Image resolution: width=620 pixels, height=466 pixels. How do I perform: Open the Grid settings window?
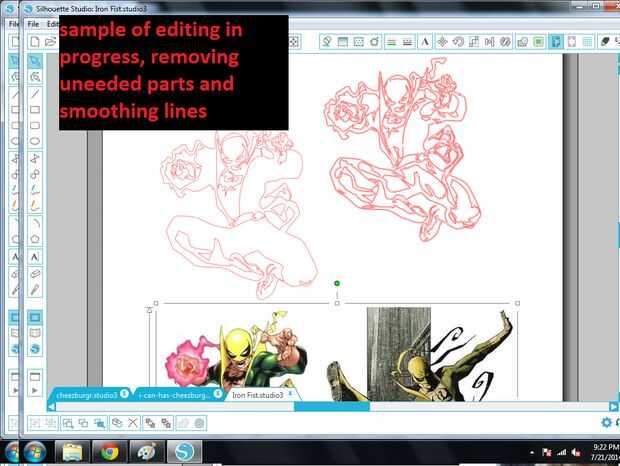(x=588, y=42)
